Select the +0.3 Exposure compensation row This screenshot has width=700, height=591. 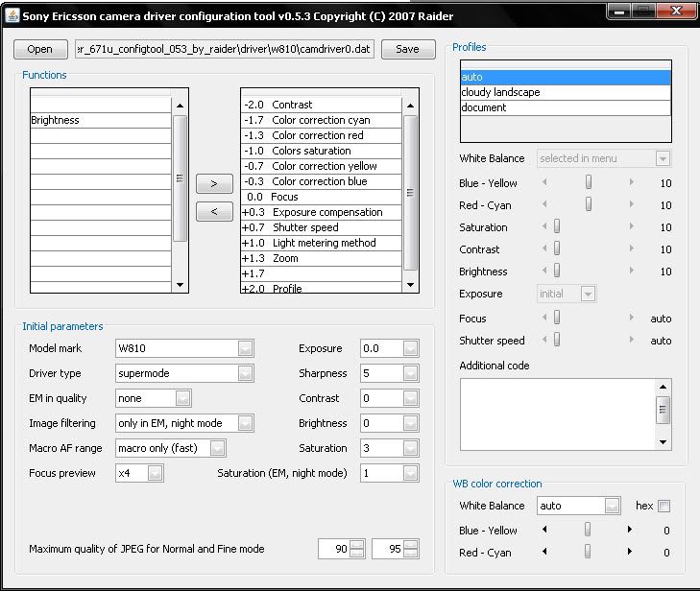(x=322, y=212)
